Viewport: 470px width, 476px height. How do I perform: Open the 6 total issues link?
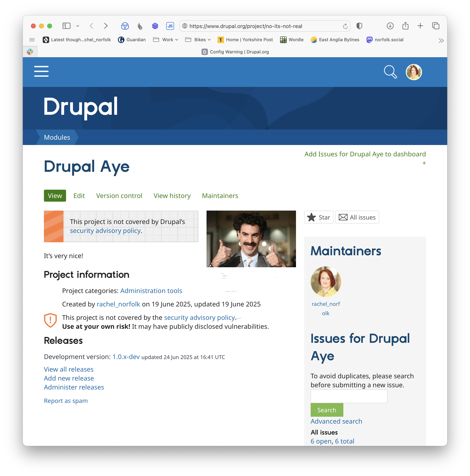(x=344, y=441)
